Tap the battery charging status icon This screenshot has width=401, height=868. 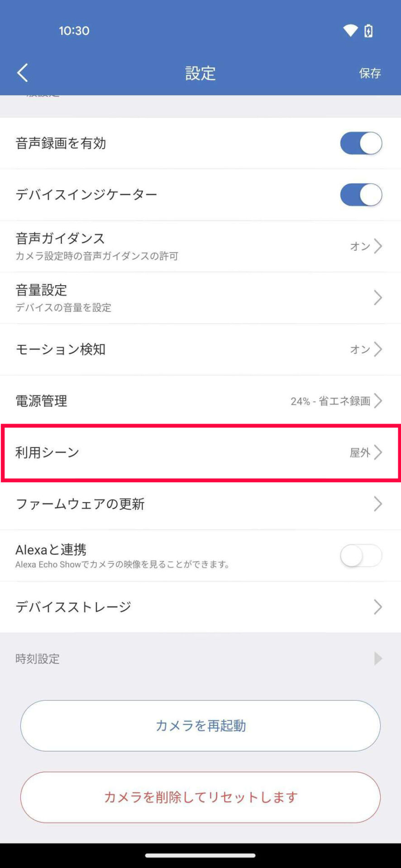(368, 31)
